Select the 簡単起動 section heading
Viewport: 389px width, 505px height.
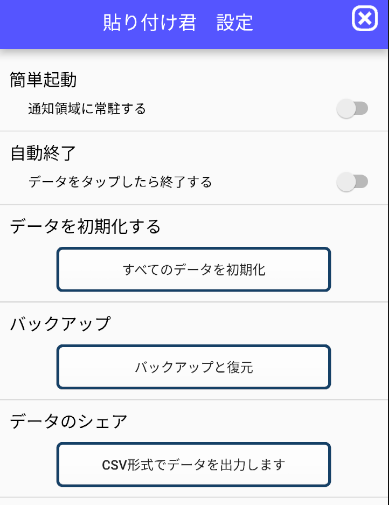click(x=43, y=80)
